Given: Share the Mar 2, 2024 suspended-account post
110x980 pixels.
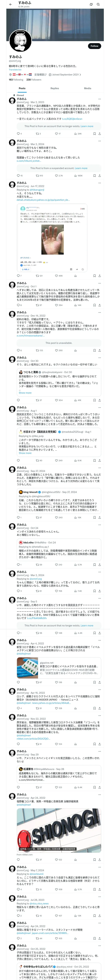Looking at the screenshot, I should pos(99,175).
